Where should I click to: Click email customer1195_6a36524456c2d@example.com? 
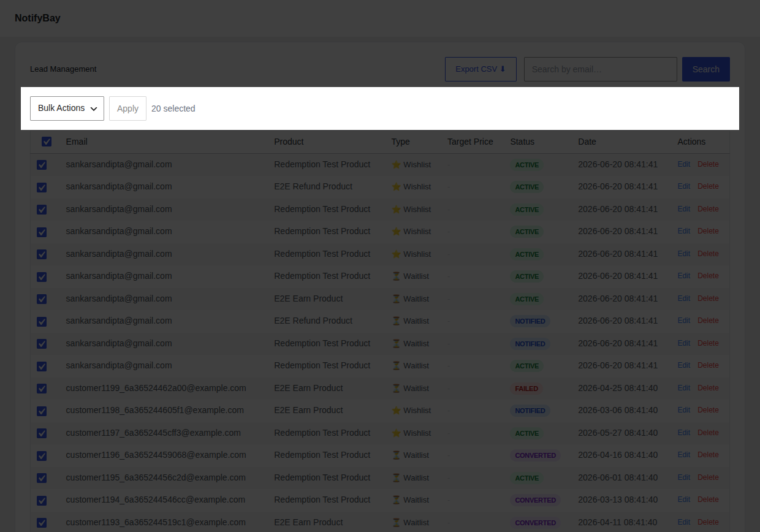[x=156, y=477]
